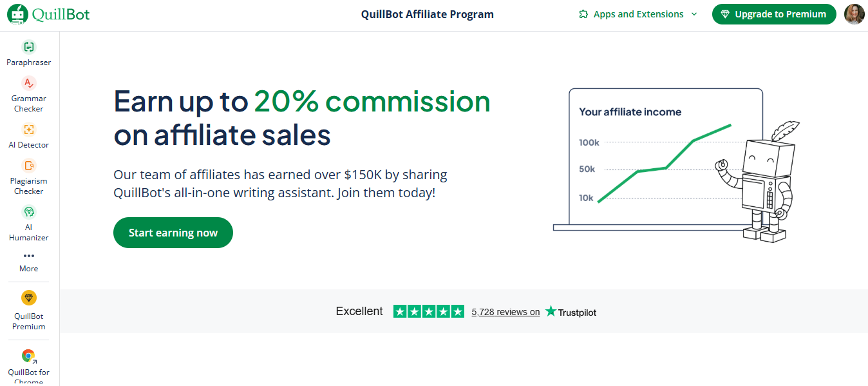Open the AI Humanizer icon

click(29, 212)
